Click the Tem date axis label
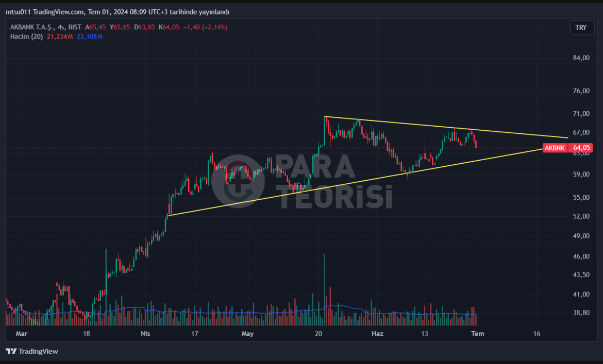 click(x=478, y=334)
